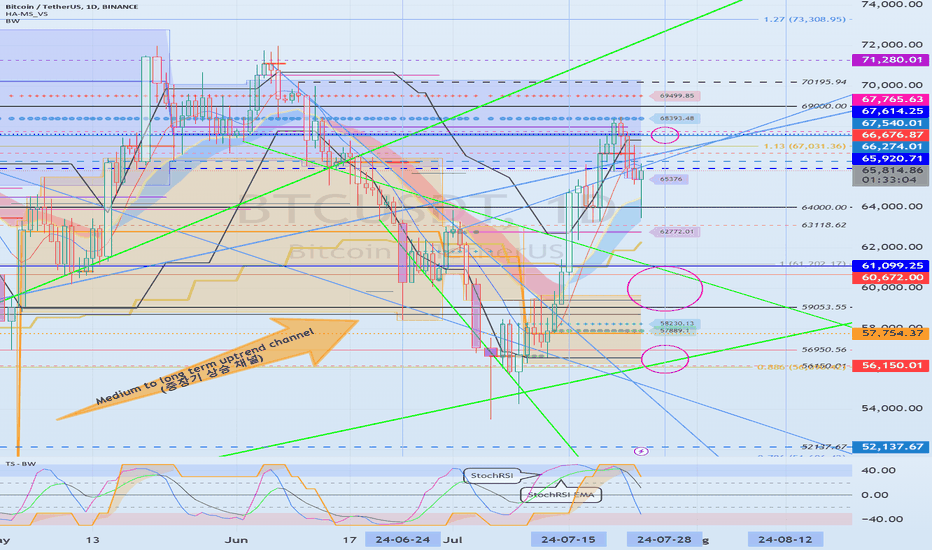Select the Bitcoin / TetherUS chart title
Screen dimensions: 932x550
71,6
